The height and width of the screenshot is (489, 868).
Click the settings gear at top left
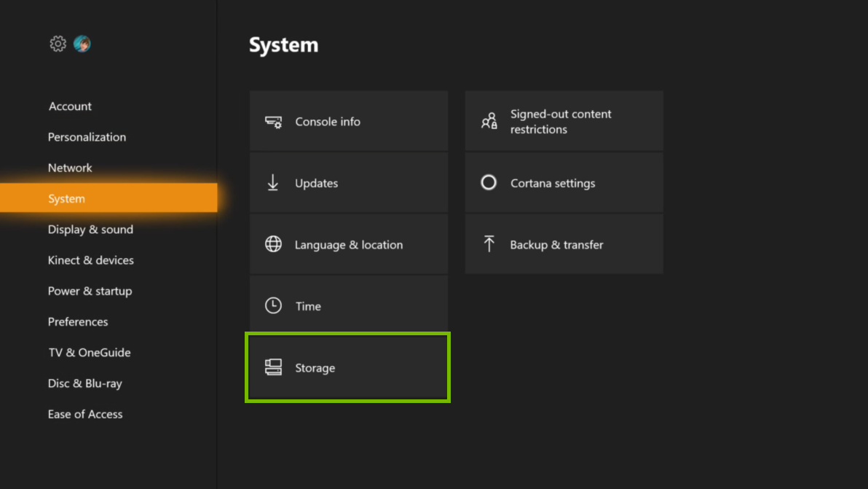(58, 44)
